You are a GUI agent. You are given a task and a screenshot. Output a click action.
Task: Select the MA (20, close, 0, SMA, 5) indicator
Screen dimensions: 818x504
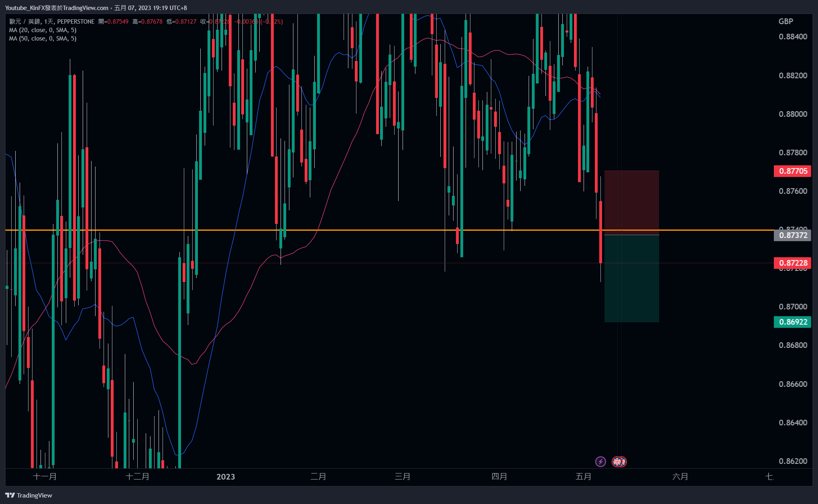43,30
